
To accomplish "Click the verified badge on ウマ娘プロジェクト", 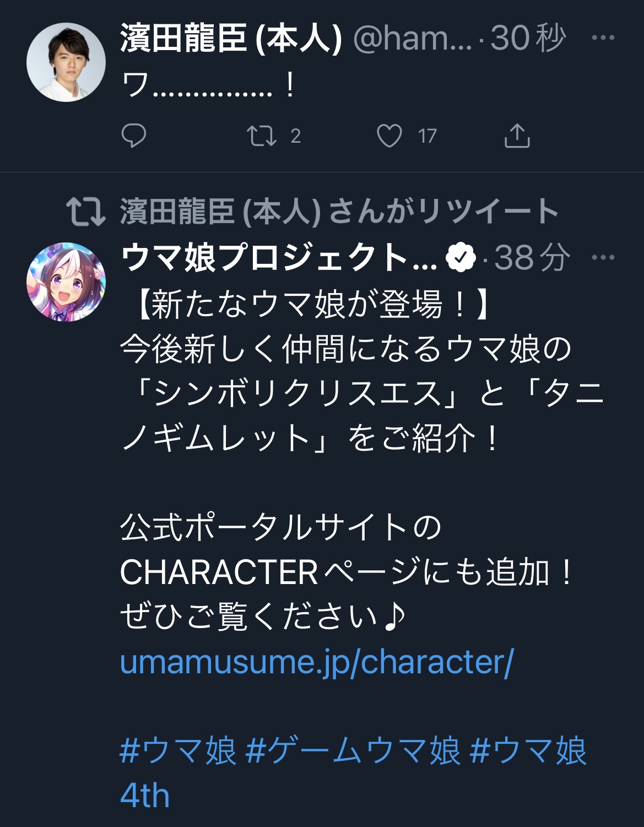I will point(461,257).
